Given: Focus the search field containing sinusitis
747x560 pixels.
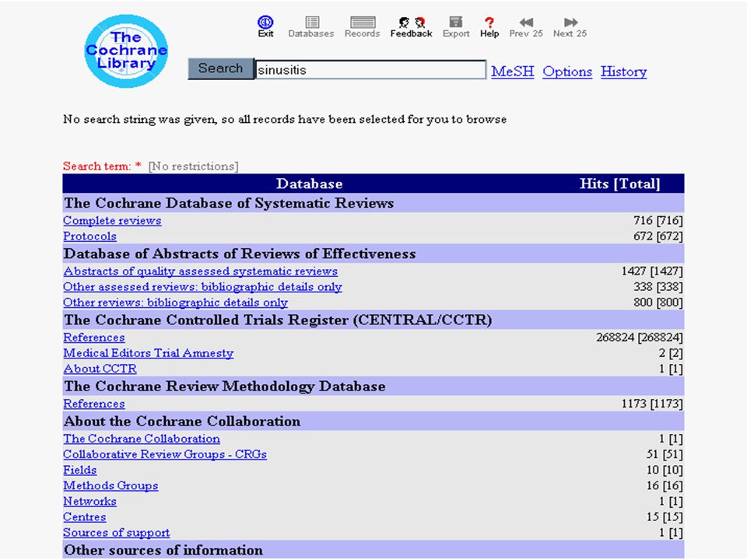Looking at the screenshot, I should [x=370, y=69].
